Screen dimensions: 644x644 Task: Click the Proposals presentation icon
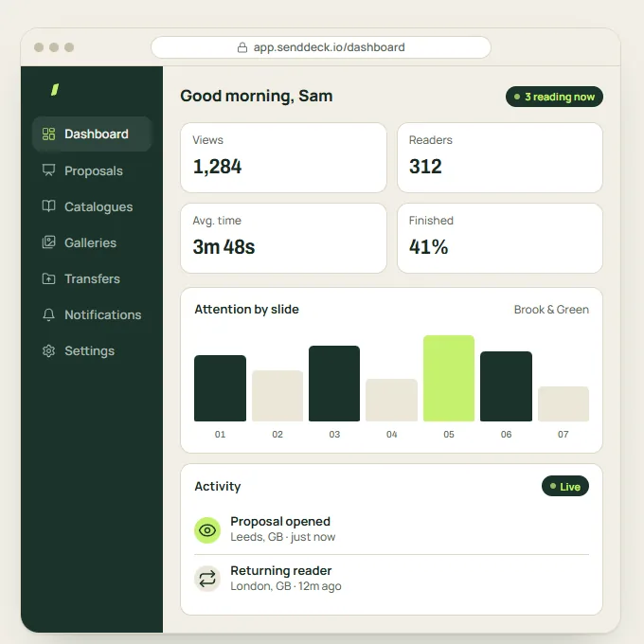[48, 170]
